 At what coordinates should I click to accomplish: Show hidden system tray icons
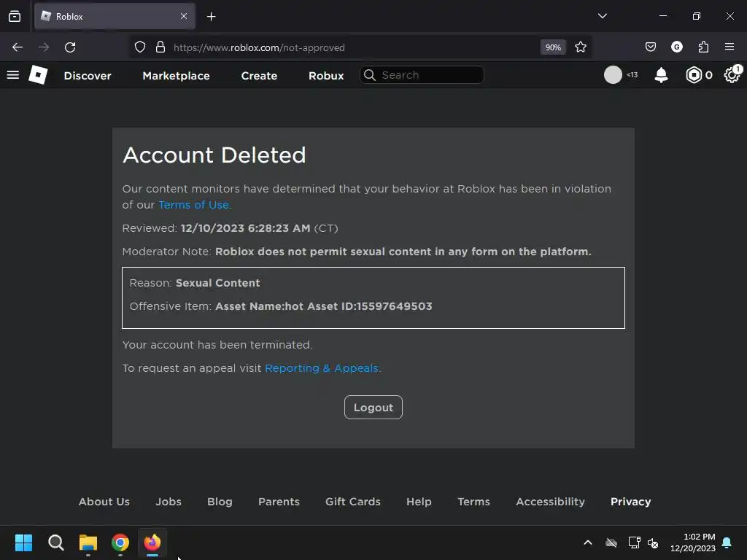point(588,542)
